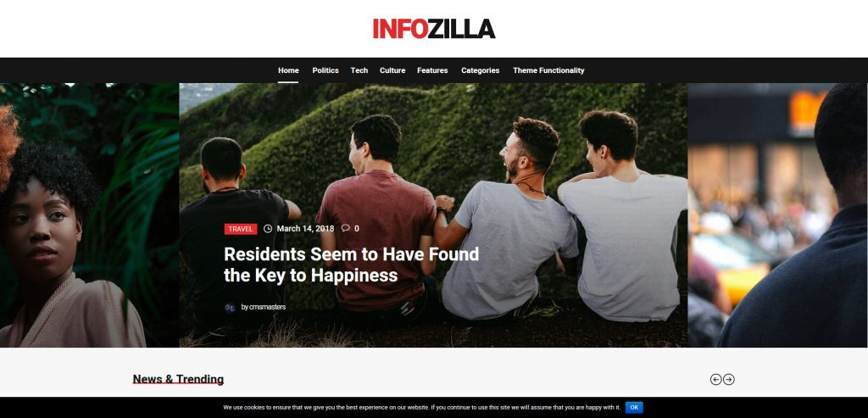Click the comment bubble icon on the slide

point(346,228)
